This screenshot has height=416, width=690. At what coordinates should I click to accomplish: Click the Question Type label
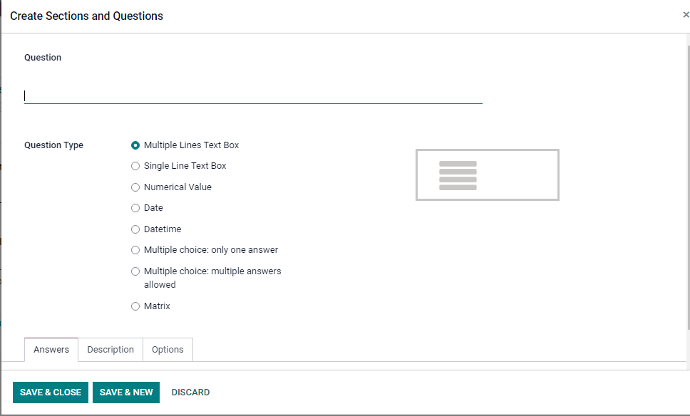pyautogui.click(x=54, y=145)
